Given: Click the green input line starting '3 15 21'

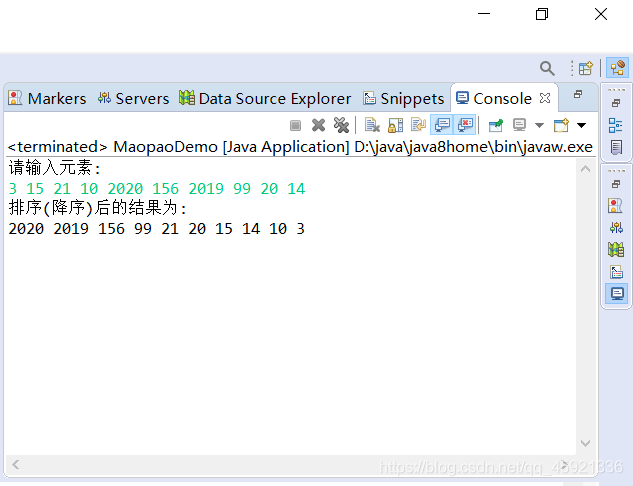Looking at the screenshot, I should pos(157,189).
